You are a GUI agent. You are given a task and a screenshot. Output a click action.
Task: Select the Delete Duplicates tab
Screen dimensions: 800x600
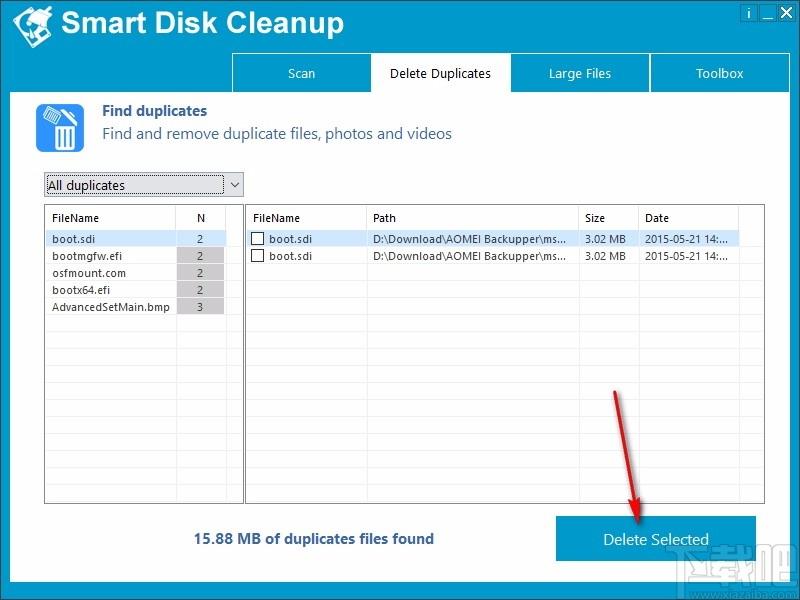[440, 73]
